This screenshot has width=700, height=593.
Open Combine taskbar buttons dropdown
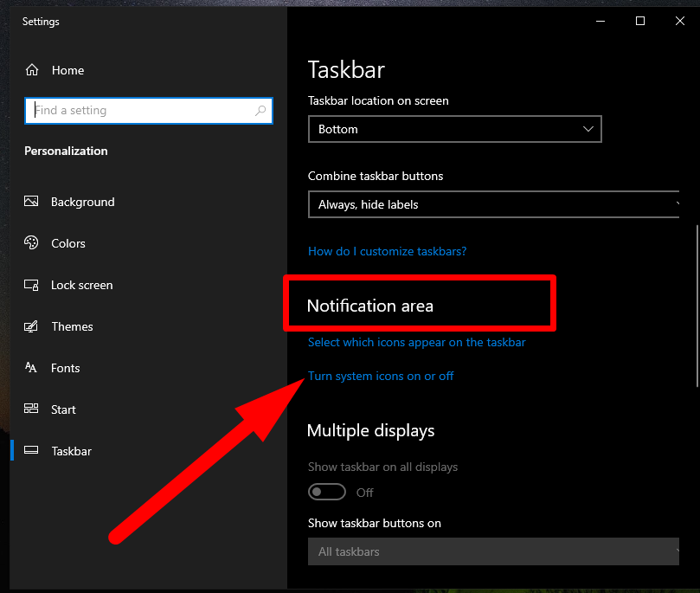point(494,204)
